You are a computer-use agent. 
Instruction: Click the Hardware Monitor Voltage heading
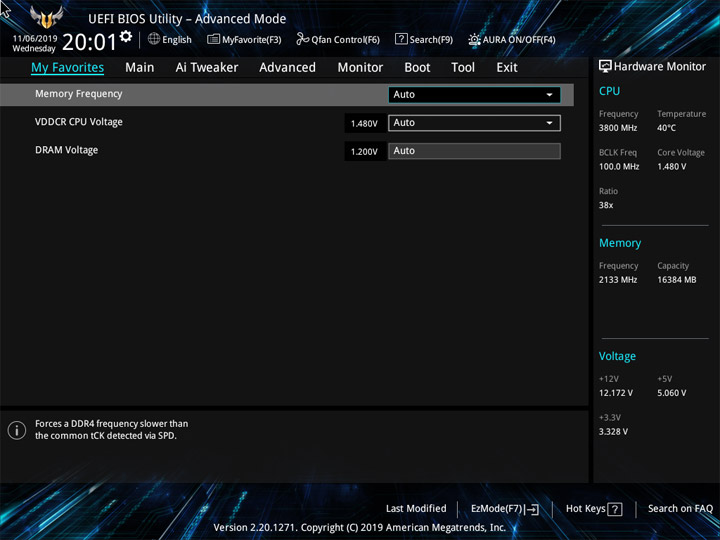pos(617,356)
